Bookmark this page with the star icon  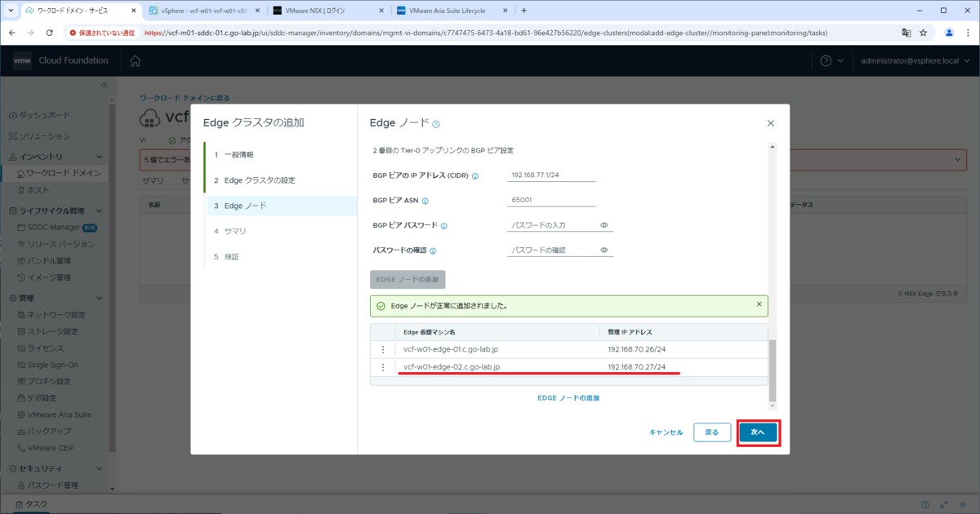(924, 33)
